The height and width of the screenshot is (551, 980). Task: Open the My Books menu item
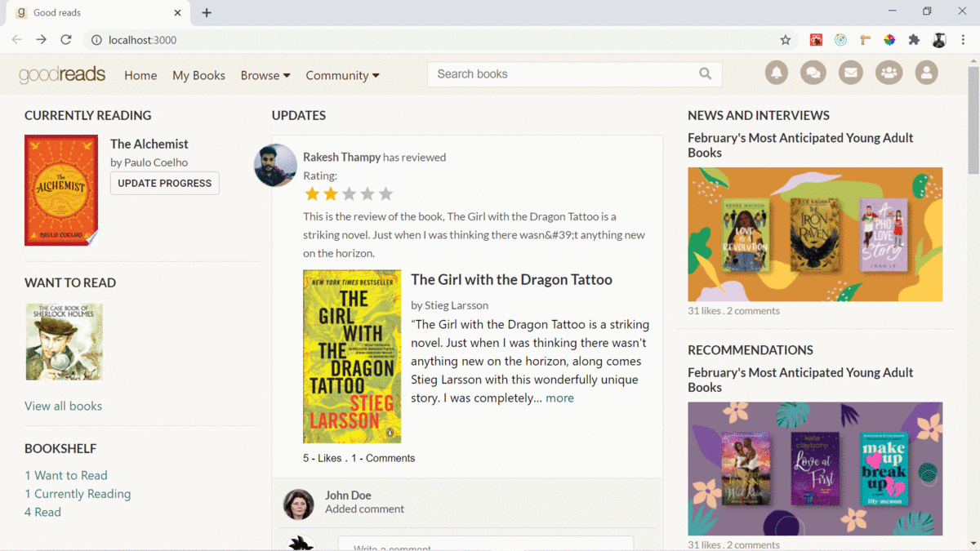click(x=198, y=75)
